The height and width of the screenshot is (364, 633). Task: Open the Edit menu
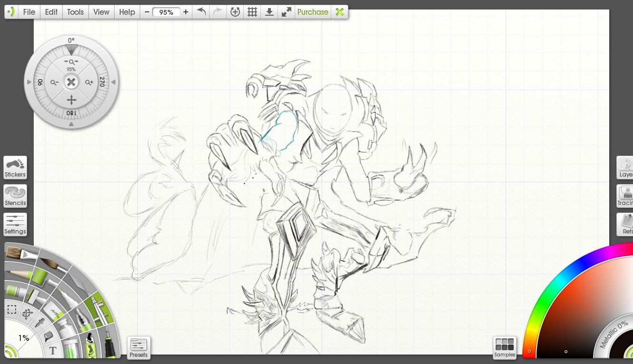click(51, 12)
